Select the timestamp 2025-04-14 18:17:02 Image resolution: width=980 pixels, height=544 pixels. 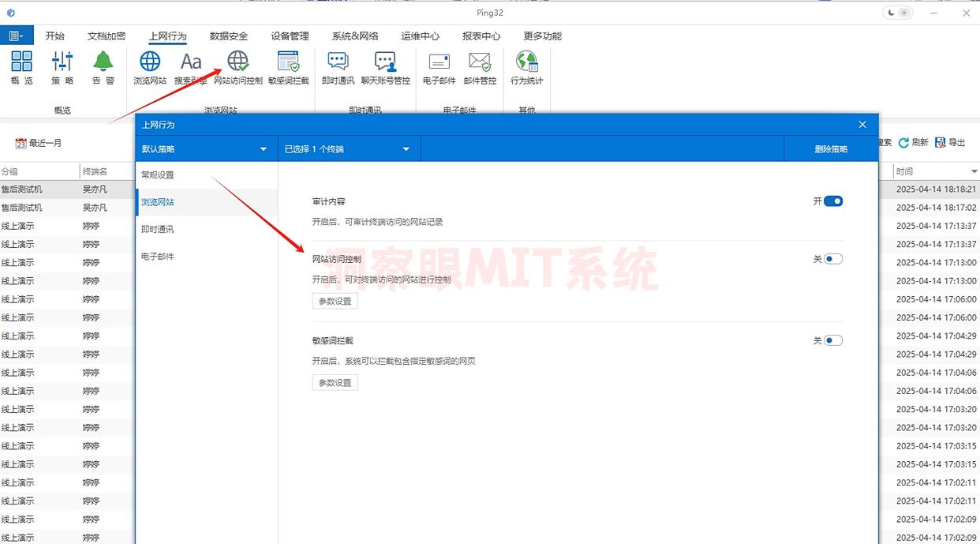tap(936, 208)
